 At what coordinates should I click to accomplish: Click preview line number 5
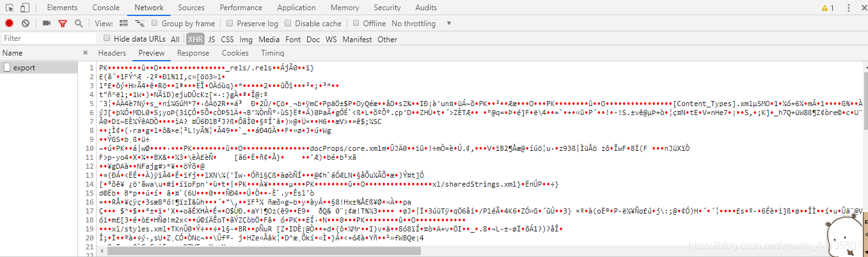pos(91,104)
